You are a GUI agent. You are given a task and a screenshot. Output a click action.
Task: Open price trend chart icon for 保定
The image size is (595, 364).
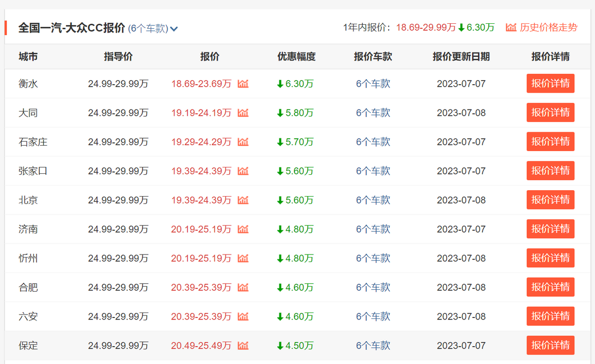click(243, 346)
